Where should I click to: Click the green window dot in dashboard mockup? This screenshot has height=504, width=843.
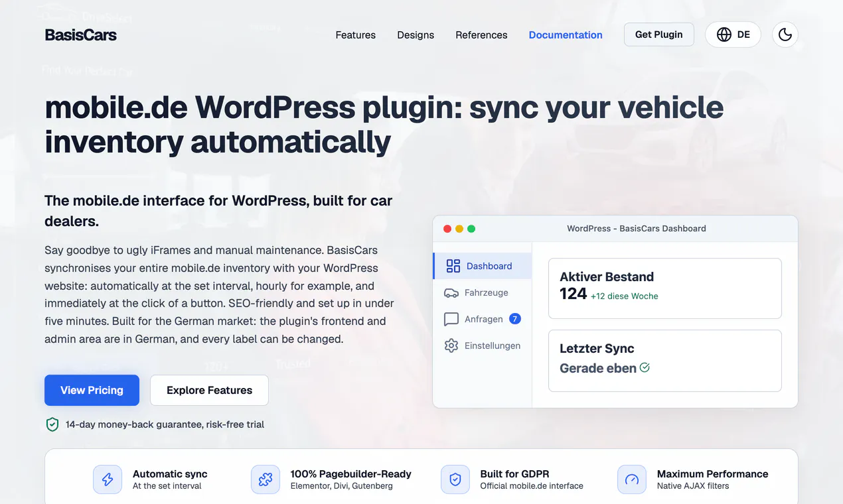point(471,229)
